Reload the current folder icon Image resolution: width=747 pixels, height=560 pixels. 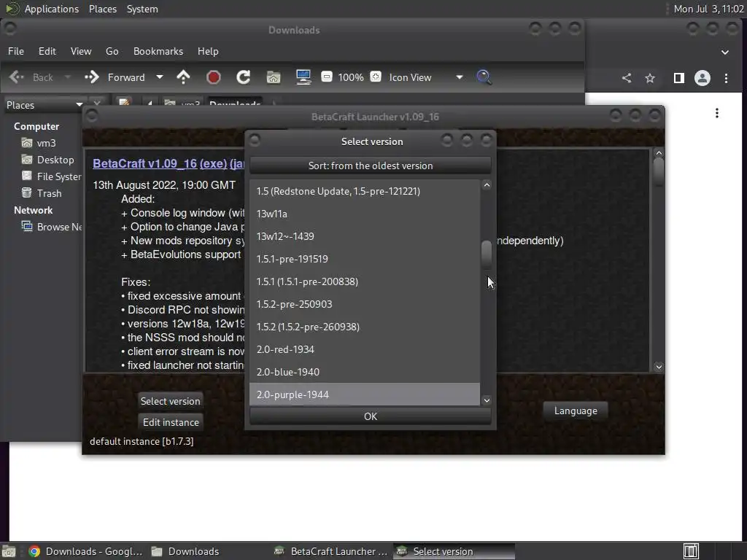244,77
